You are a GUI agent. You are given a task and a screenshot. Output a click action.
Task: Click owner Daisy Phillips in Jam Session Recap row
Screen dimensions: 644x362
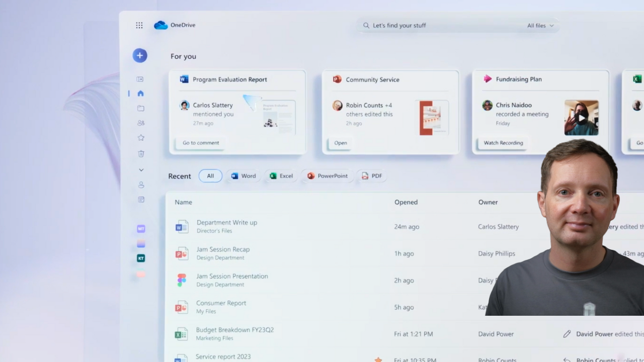497,253
